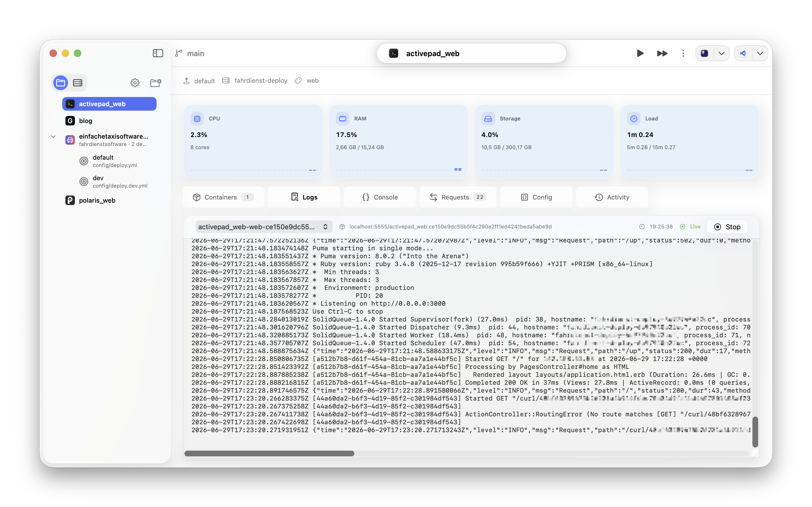The image size is (812, 507).
Task: Click the ActionController::RoutingError log line
Action: pyautogui.click(x=471, y=415)
